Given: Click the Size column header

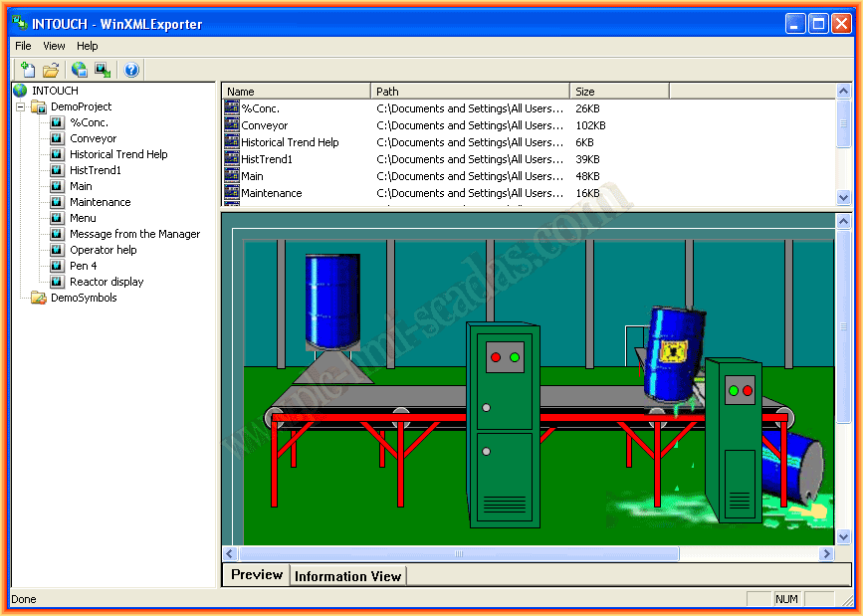Looking at the screenshot, I should (x=618, y=92).
